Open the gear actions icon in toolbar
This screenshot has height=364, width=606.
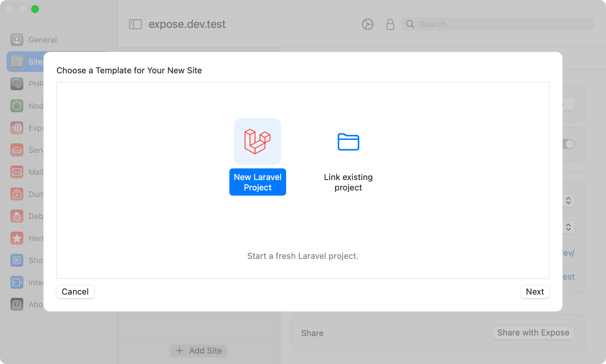click(x=368, y=24)
